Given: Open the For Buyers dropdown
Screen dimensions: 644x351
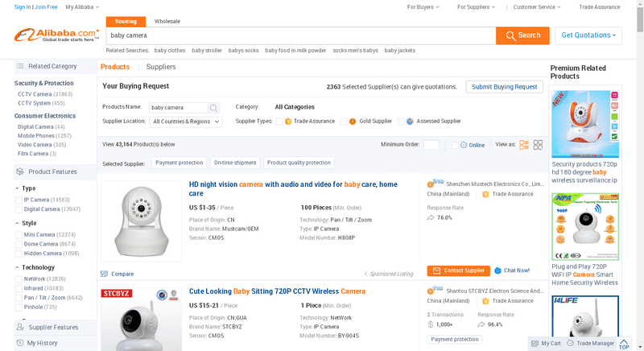Looking at the screenshot, I should pos(423,7).
